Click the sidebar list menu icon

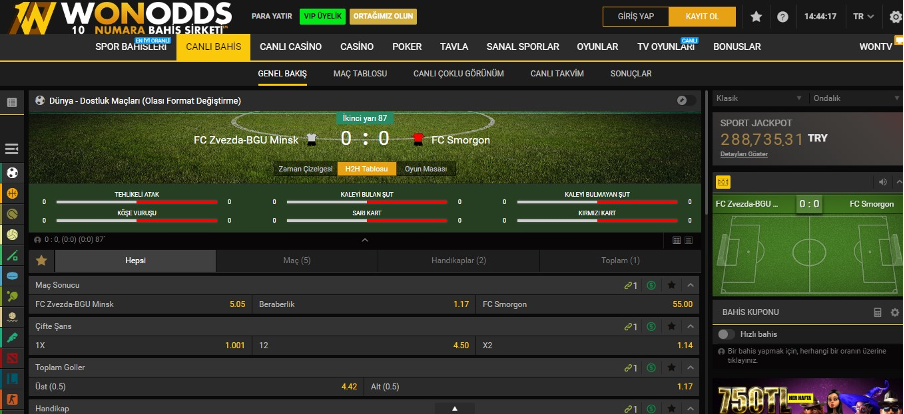point(12,149)
